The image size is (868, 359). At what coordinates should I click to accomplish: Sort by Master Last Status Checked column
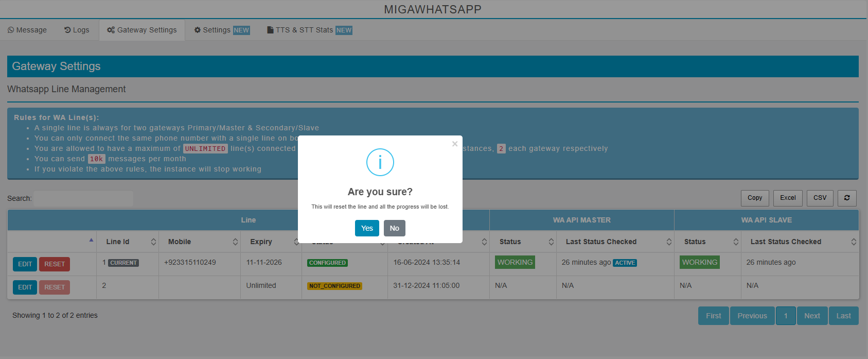[x=615, y=242]
